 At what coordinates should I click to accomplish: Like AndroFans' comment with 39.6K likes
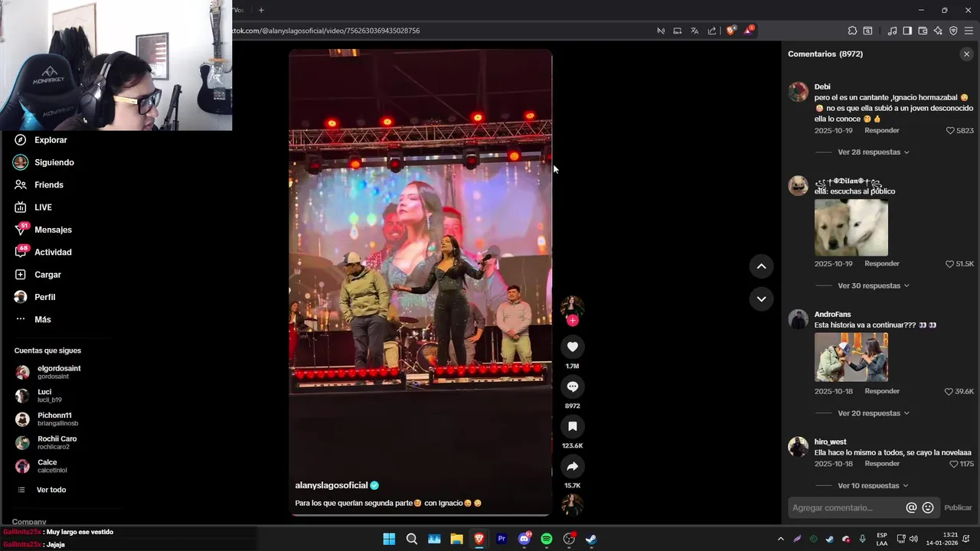point(949,392)
